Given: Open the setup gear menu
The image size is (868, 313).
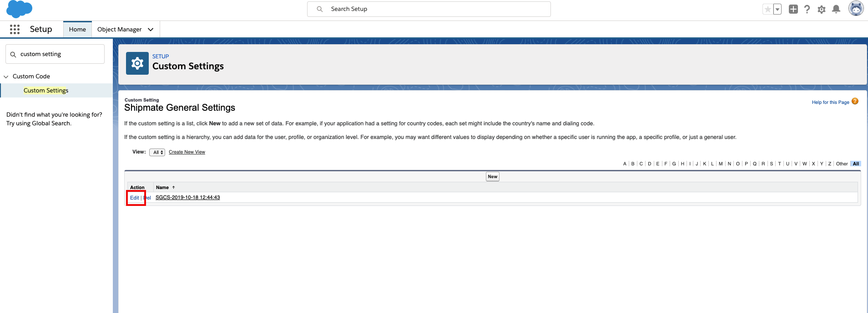Looking at the screenshot, I should 822,9.
